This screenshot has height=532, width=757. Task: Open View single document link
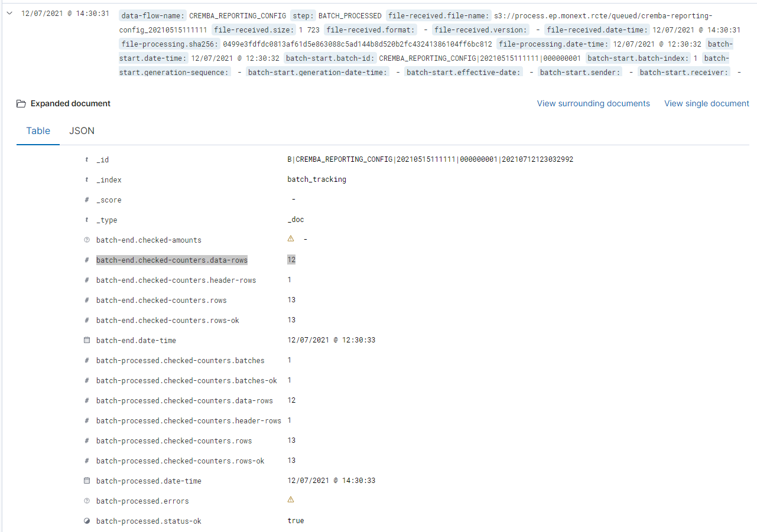click(706, 103)
